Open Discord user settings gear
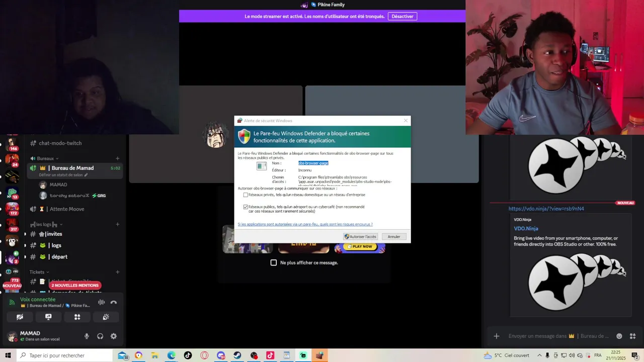The image size is (644, 362). (114, 336)
